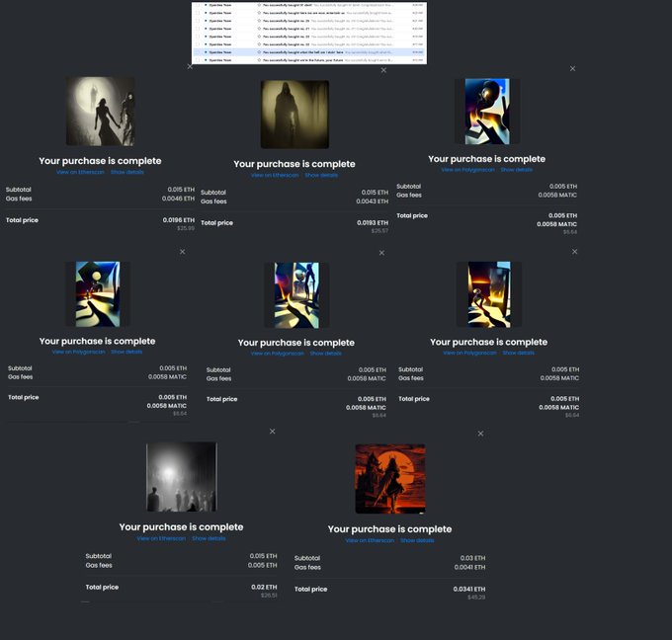View the 0.0196 ETH purchase on Etherscan
This screenshot has height=640, width=672.
(x=80, y=172)
